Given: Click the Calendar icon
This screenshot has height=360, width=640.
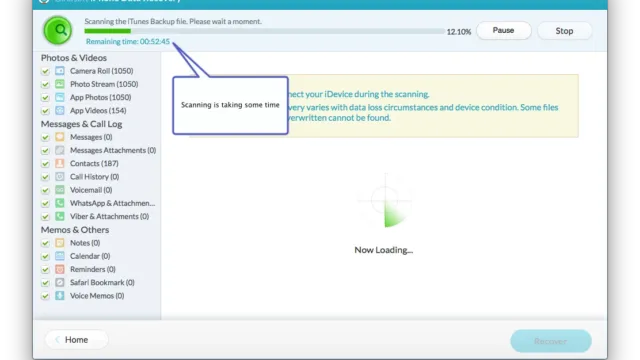Looking at the screenshot, I should (60, 256).
